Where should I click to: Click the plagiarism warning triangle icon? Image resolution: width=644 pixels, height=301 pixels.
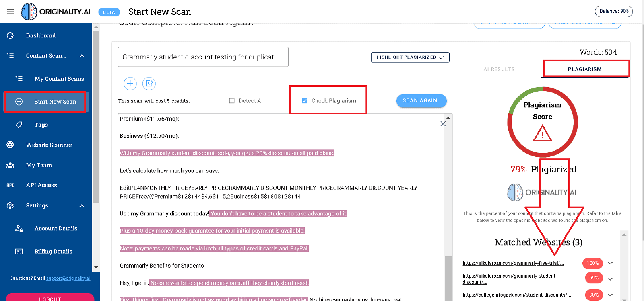click(x=543, y=133)
